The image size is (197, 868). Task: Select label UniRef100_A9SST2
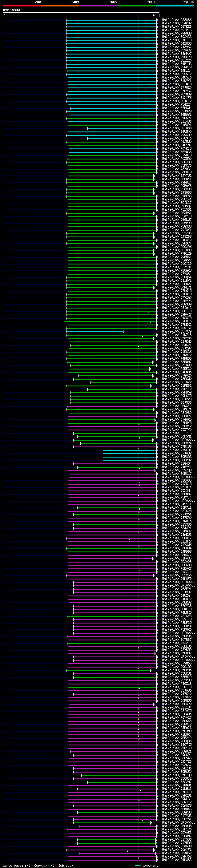176,74
